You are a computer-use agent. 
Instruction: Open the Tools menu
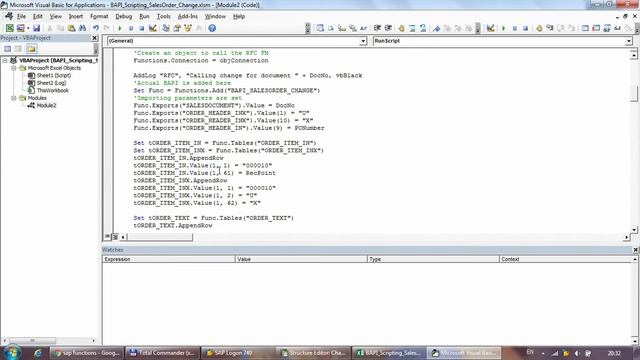(x=164, y=16)
